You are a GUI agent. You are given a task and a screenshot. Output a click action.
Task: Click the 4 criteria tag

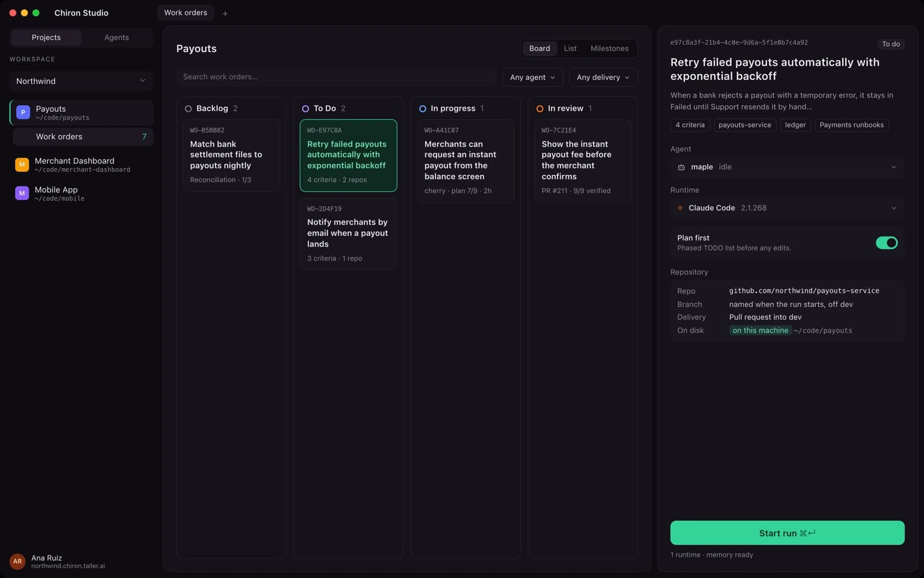point(690,125)
